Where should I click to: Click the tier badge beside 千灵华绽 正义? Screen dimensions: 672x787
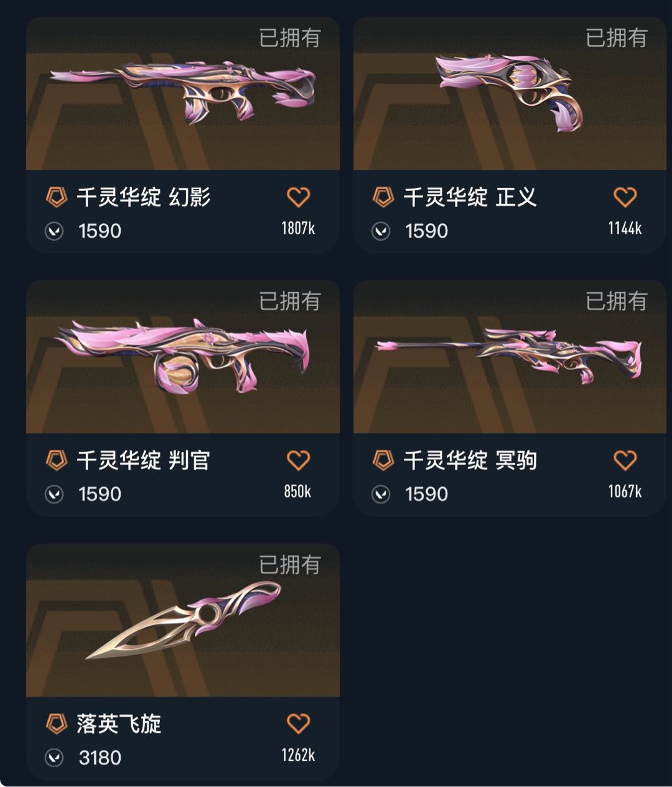tap(383, 198)
